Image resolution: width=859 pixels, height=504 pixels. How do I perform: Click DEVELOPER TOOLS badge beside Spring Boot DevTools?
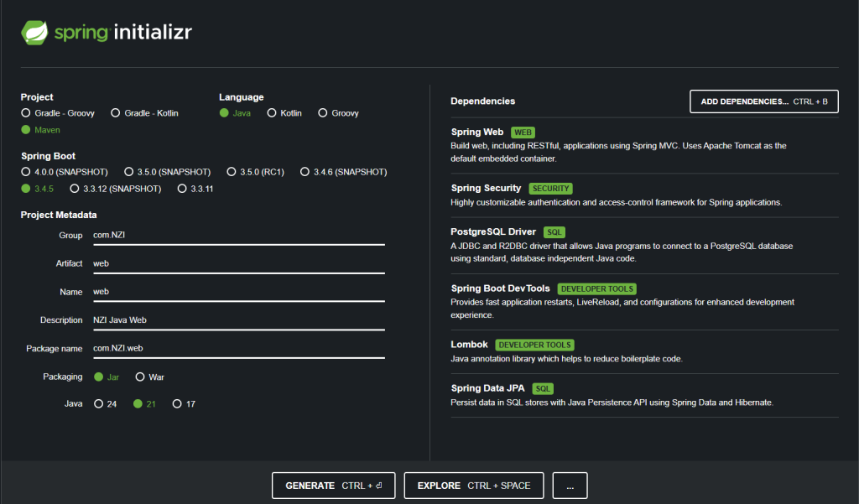pos(596,288)
